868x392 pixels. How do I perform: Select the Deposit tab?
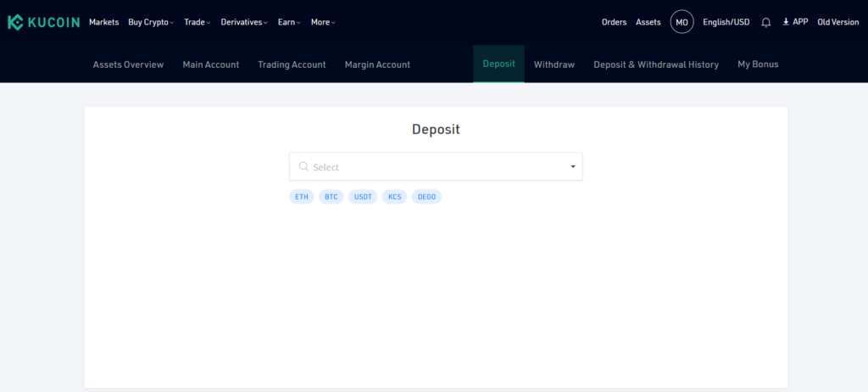point(498,64)
